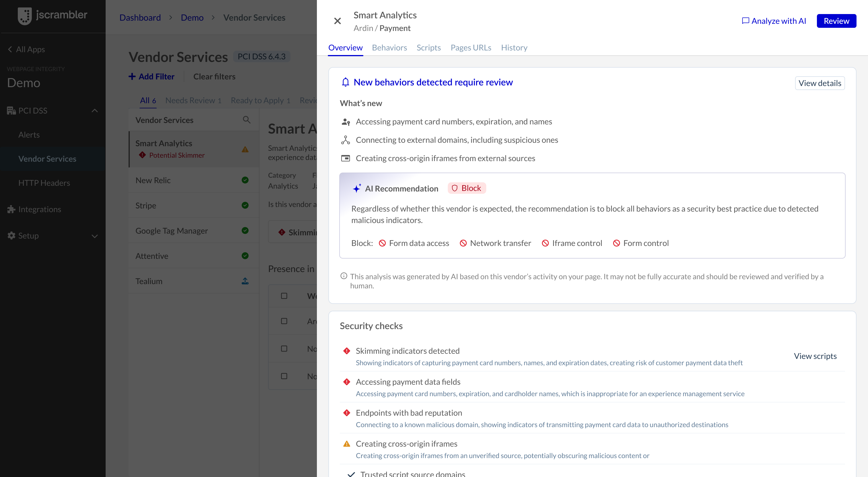Click the info icon by AI analysis disclaimer

344,276
